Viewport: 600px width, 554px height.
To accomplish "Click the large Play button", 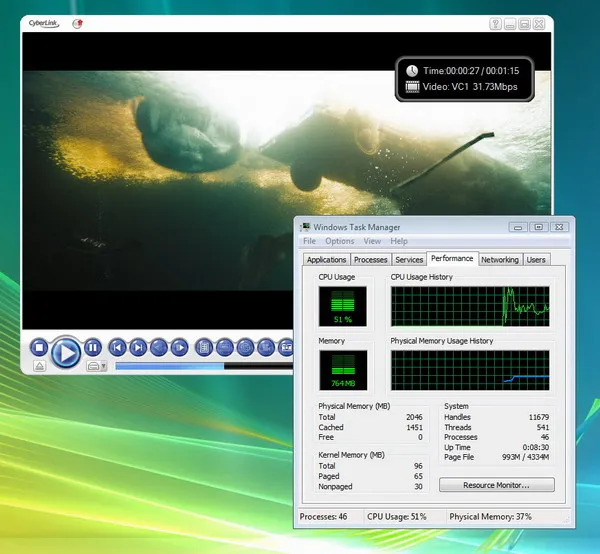I will 66,352.
